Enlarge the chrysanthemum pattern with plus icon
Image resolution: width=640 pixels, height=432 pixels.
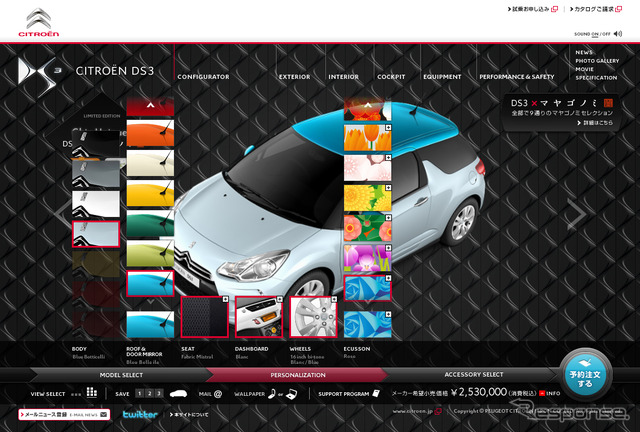(388, 188)
